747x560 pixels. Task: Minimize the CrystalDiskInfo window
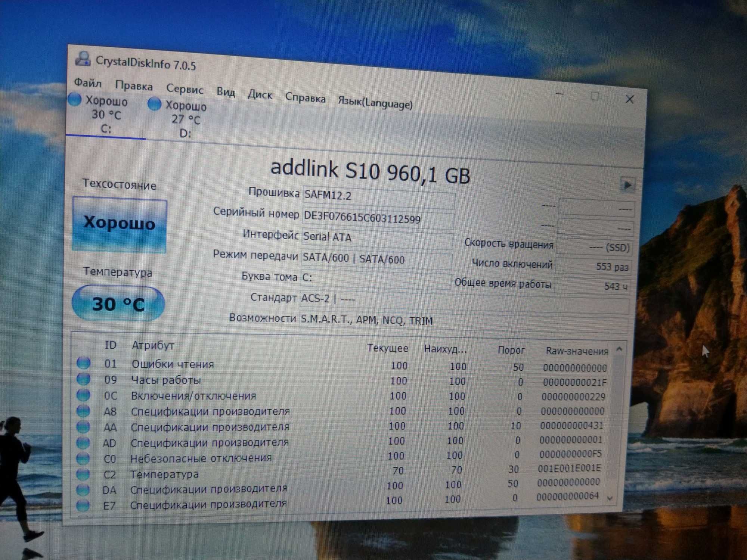(560, 94)
